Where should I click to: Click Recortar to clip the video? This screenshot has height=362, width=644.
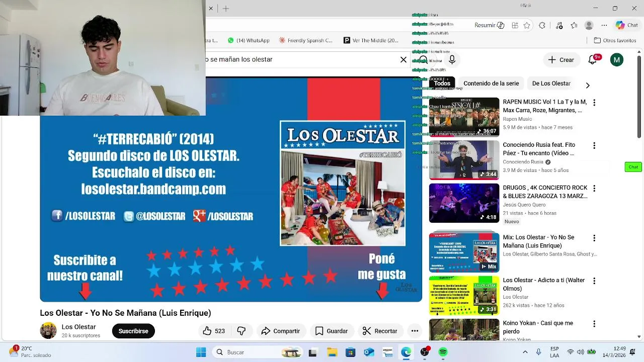(380, 331)
